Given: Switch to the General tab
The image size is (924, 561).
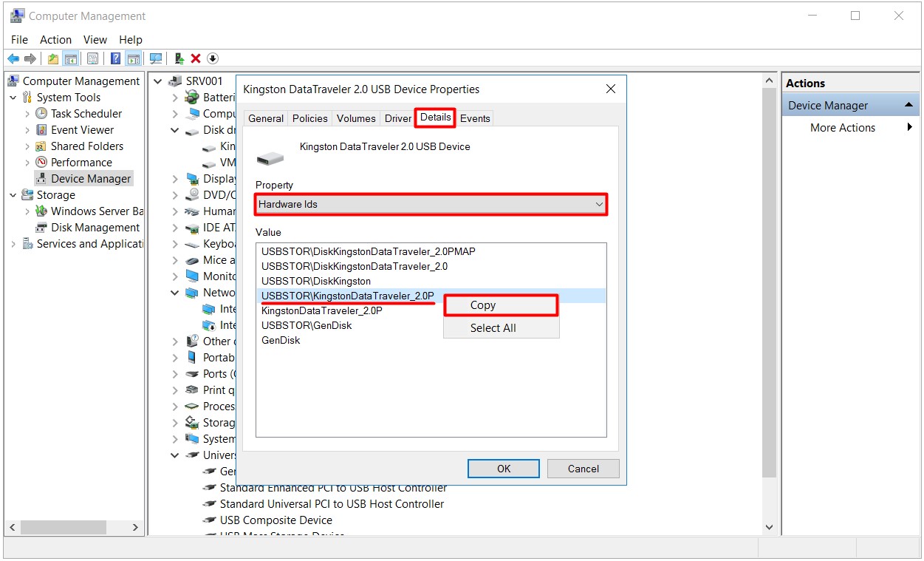Looking at the screenshot, I should pyautogui.click(x=266, y=118).
